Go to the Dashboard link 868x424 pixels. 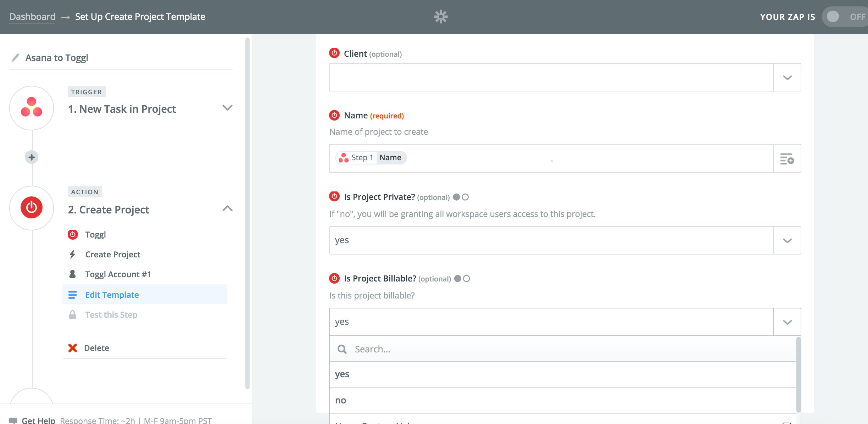[32, 17]
